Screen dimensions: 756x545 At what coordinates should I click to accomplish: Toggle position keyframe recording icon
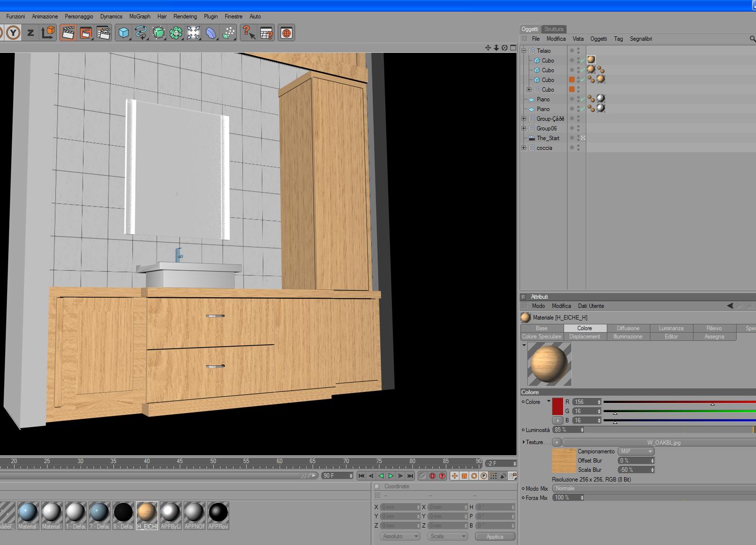pos(455,476)
